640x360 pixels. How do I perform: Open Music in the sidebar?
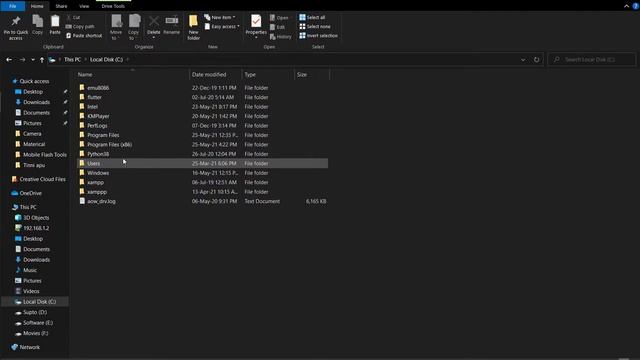[30, 270]
